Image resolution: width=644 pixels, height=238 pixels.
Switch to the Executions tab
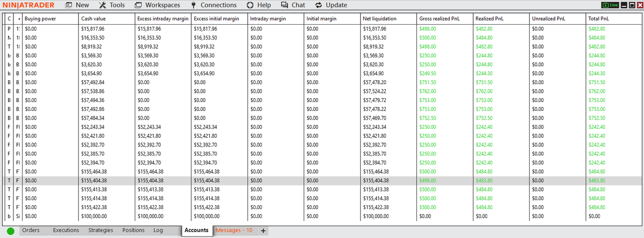66,230
